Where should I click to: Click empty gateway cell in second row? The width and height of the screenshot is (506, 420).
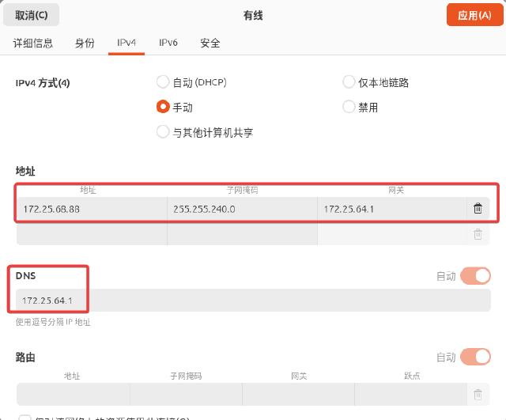391,233
